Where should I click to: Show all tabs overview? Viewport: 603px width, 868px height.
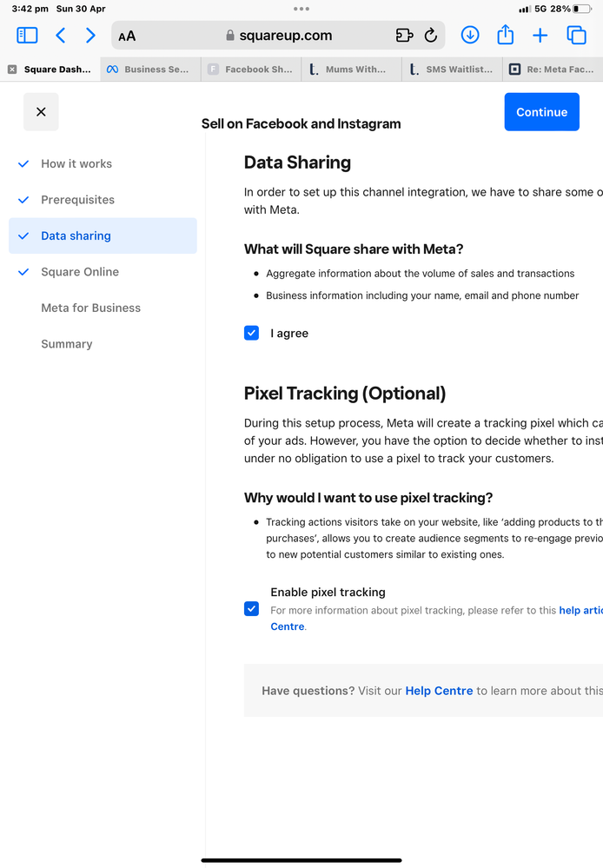(576, 36)
